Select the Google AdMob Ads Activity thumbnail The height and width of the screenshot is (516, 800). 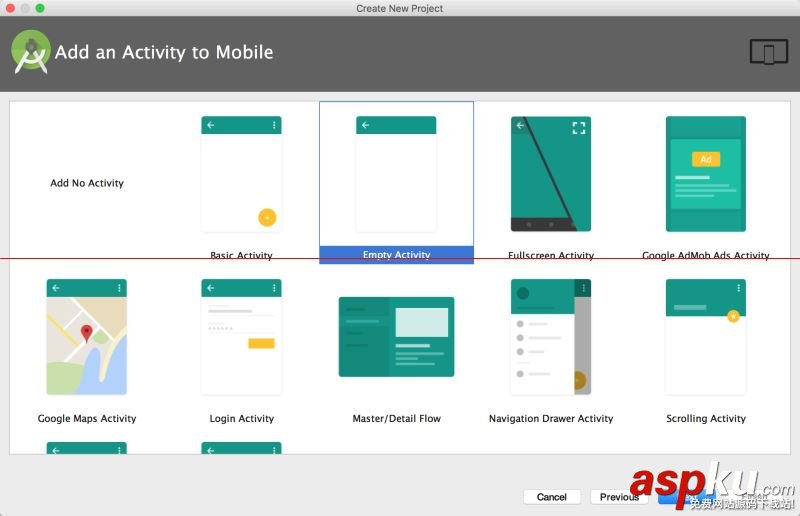click(706, 174)
